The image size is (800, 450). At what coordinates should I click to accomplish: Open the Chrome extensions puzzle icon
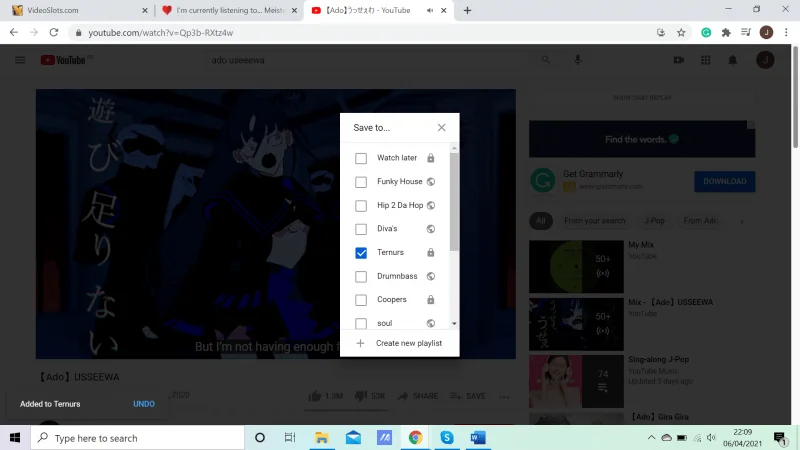tap(726, 33)
